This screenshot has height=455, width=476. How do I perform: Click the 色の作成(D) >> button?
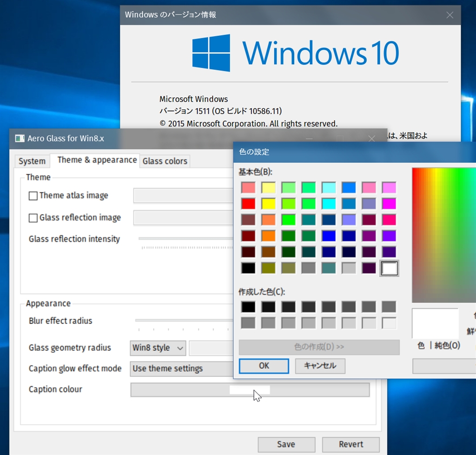click(x=319, y=347)
